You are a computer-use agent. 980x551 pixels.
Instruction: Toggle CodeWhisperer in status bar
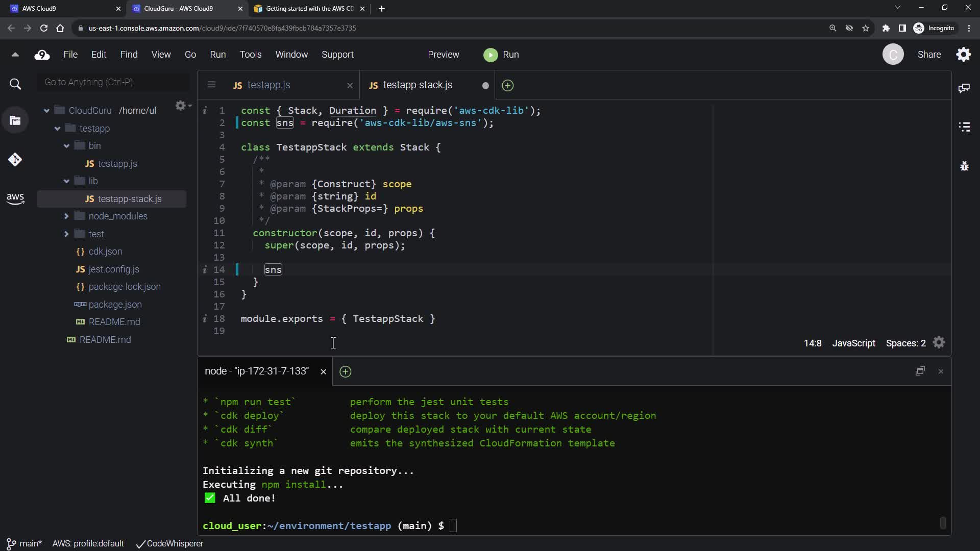[170, 543]
